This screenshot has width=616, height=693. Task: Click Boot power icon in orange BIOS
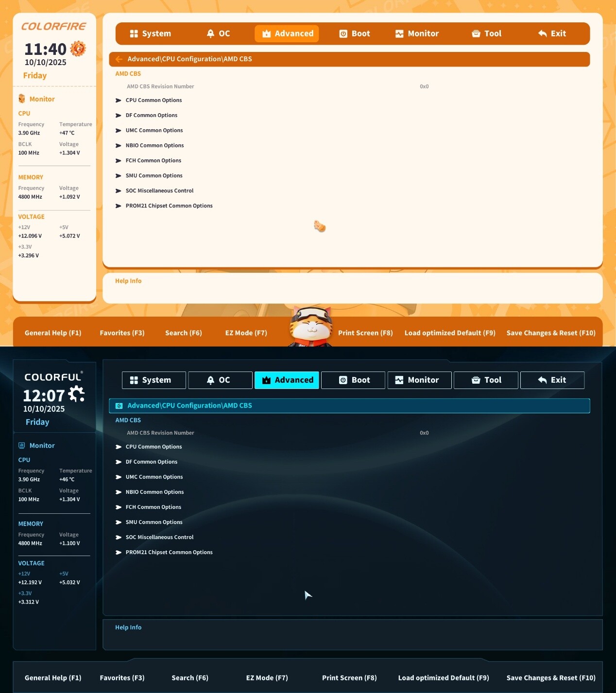[x=343, y=34]
